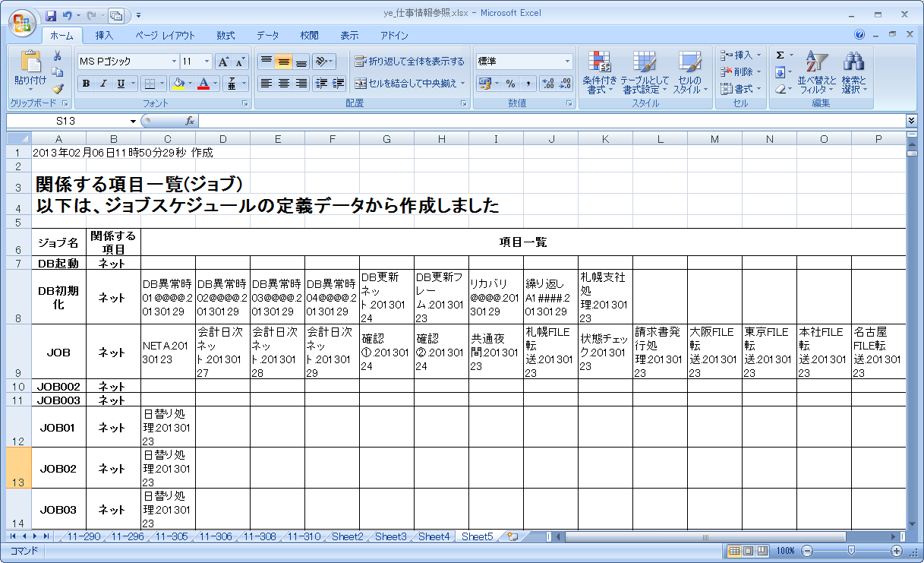Toggle wrap text (折り返して全体を表示する)
This screenshot has height=563, width=924.
click(x=409, y=62)
